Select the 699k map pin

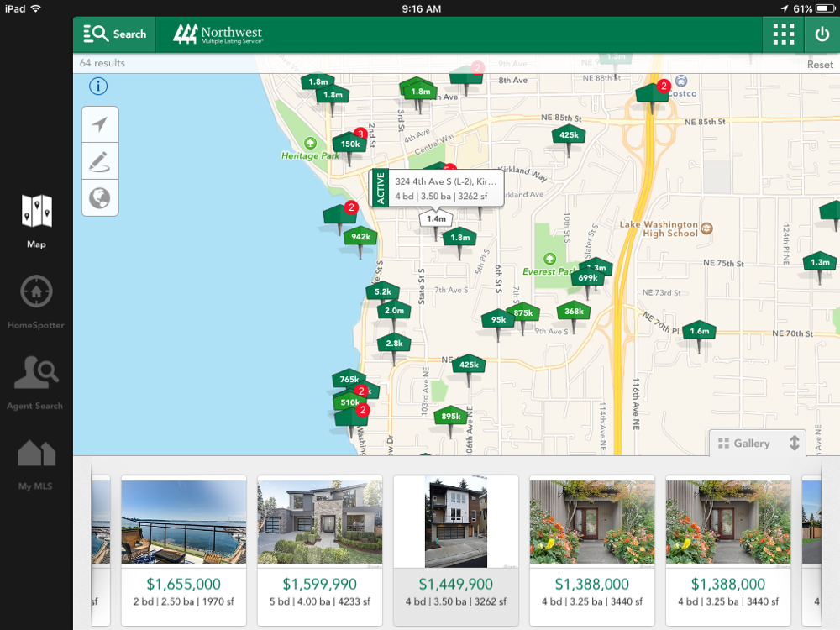[588, 277]
